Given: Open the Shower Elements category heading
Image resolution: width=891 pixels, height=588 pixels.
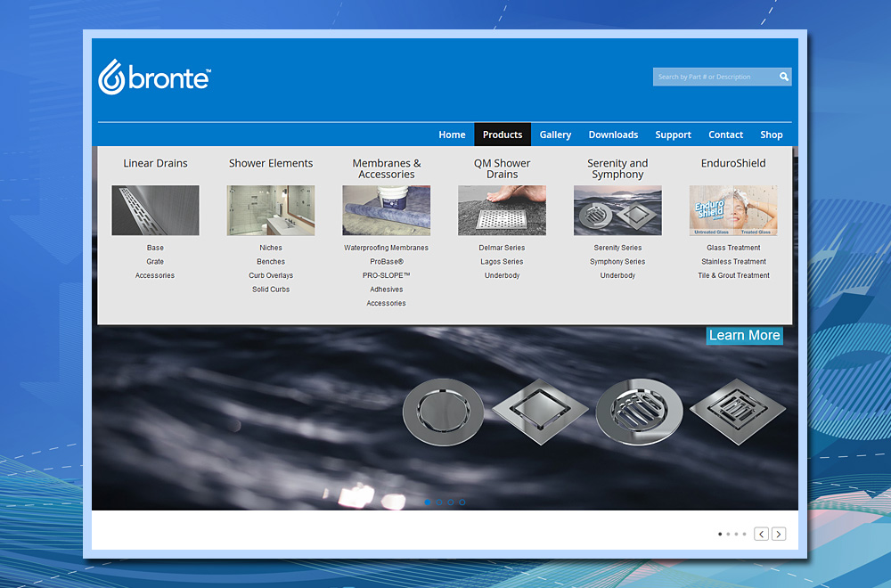Looking at the screenshot, I should pyautogui.click(x=271, y=163).
